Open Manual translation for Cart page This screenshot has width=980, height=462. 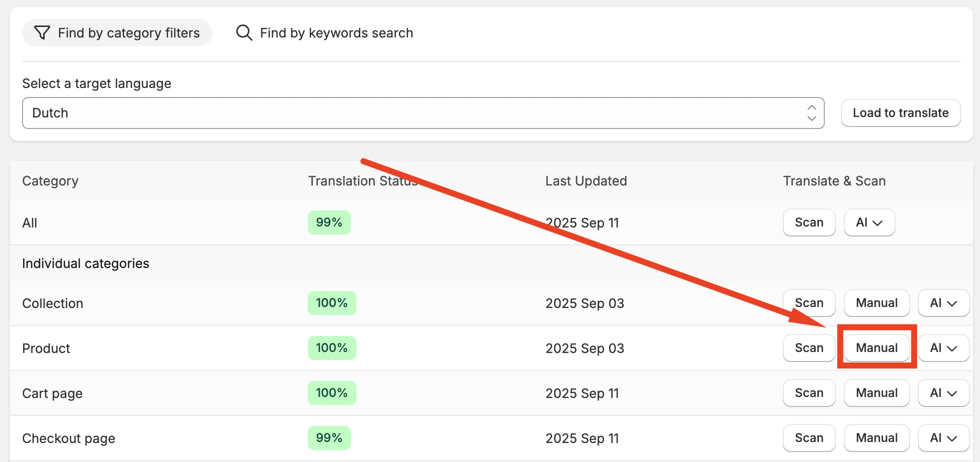pyautogui.click(x=877, y=393)
